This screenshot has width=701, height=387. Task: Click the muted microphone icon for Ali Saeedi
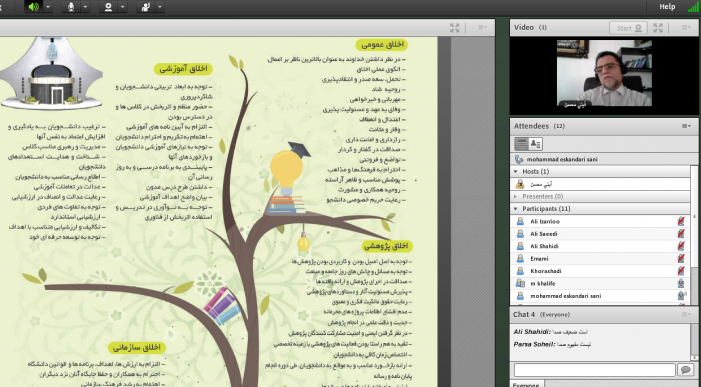pos(681,234)
